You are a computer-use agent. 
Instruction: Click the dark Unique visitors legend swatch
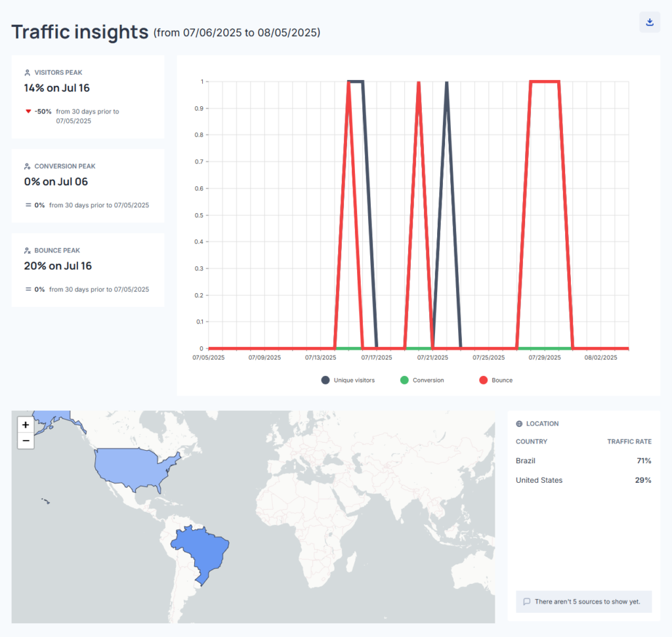tap(325, 380)
